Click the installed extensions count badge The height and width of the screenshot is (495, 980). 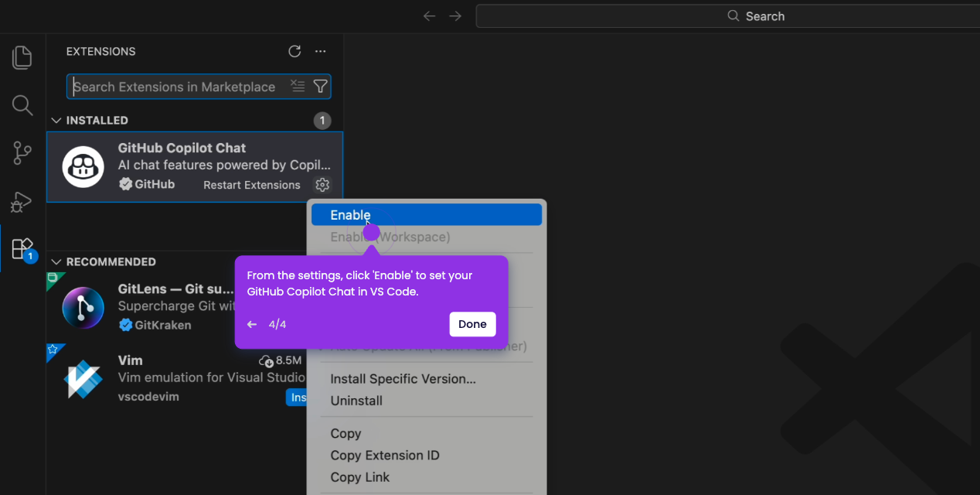coord(322,121)
